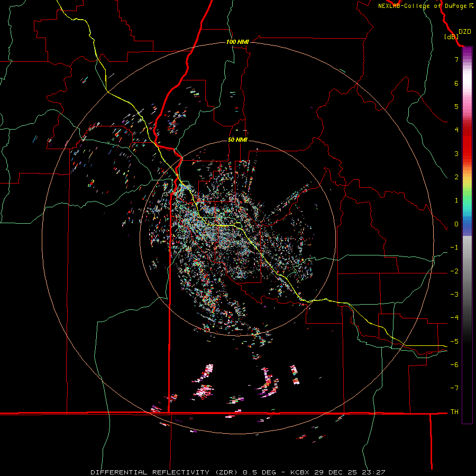Viewport: 476px width, 476px height.
Task: Click the KCBX station identifier
Action: (x=300, y=472)
